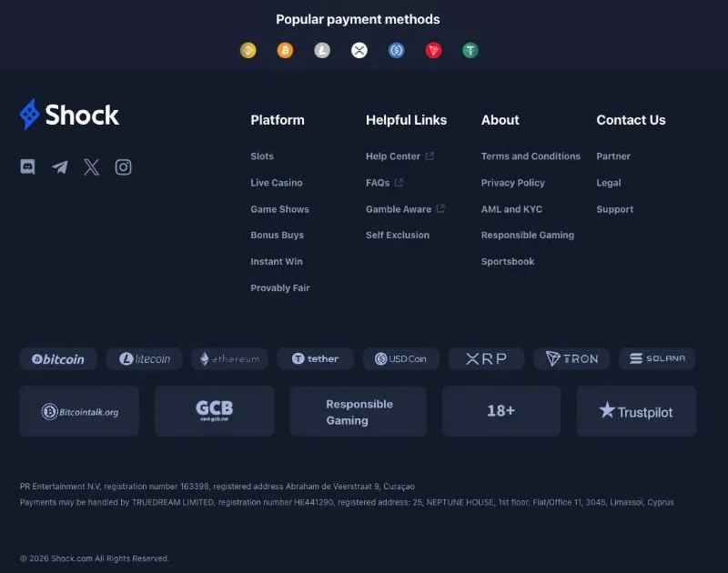Click the PR Entertainment N.V. registration text
The height and width of the screenshot is (573, 728).
[217, 487]
